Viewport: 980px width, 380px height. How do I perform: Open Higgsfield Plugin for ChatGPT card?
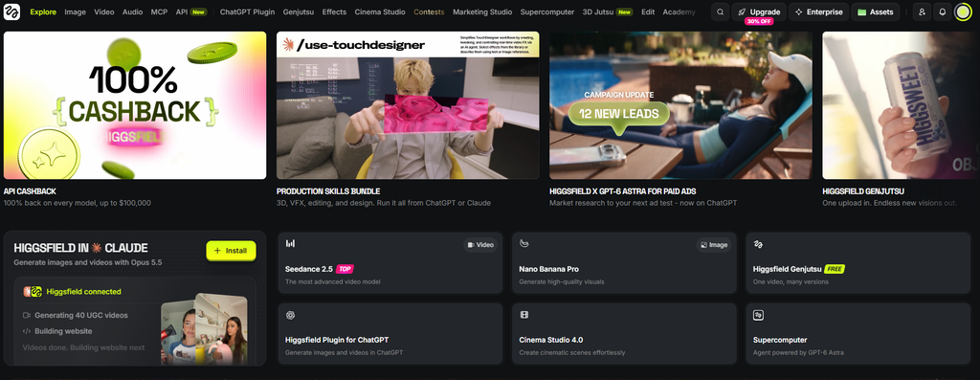(390, 334)
